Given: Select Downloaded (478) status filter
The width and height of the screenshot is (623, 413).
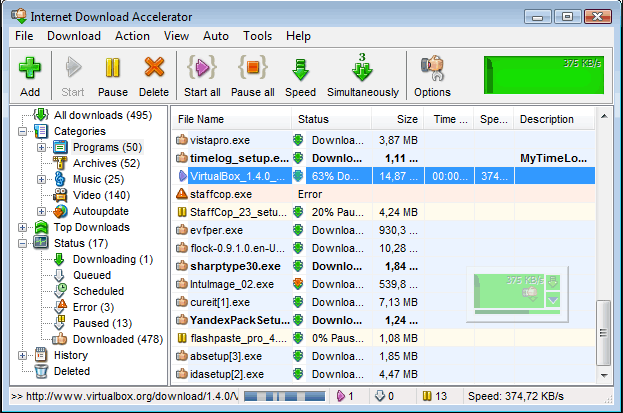Looking at the screenshot, I should (118, 339).
